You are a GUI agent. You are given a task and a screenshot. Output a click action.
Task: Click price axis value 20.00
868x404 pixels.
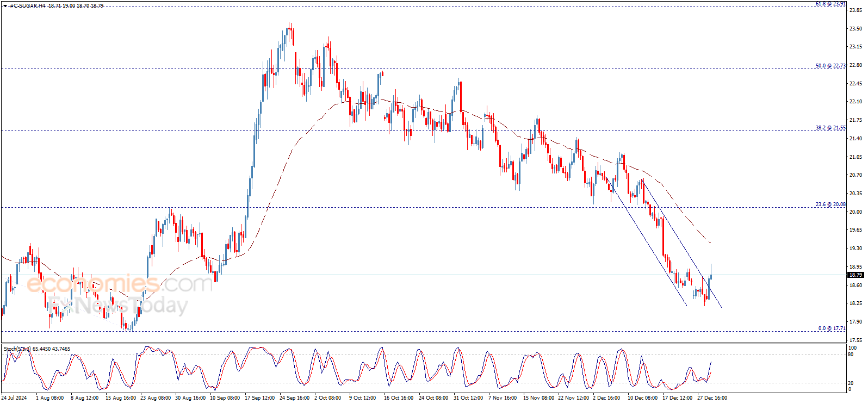(x=855, y=212)
